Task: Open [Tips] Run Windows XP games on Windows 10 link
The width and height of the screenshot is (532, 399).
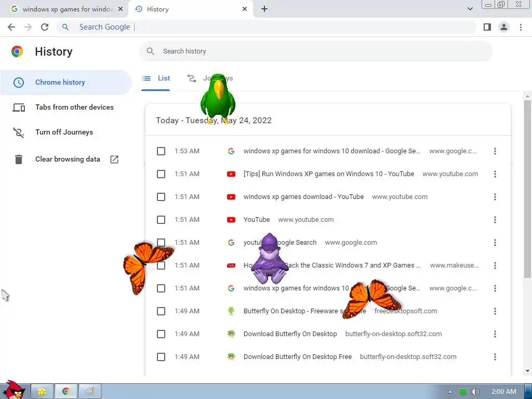Action: point(329,174)
